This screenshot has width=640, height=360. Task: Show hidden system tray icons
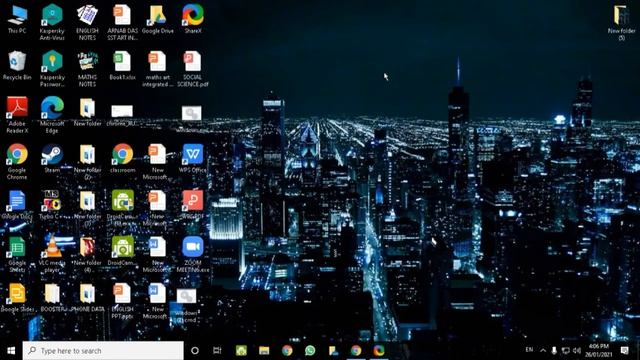(543, 350)
